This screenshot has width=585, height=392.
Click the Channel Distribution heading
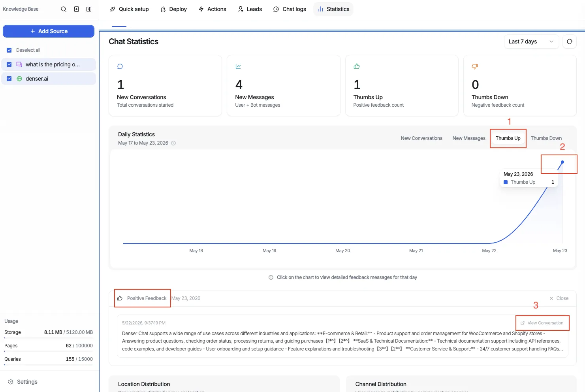click(381, 384)
